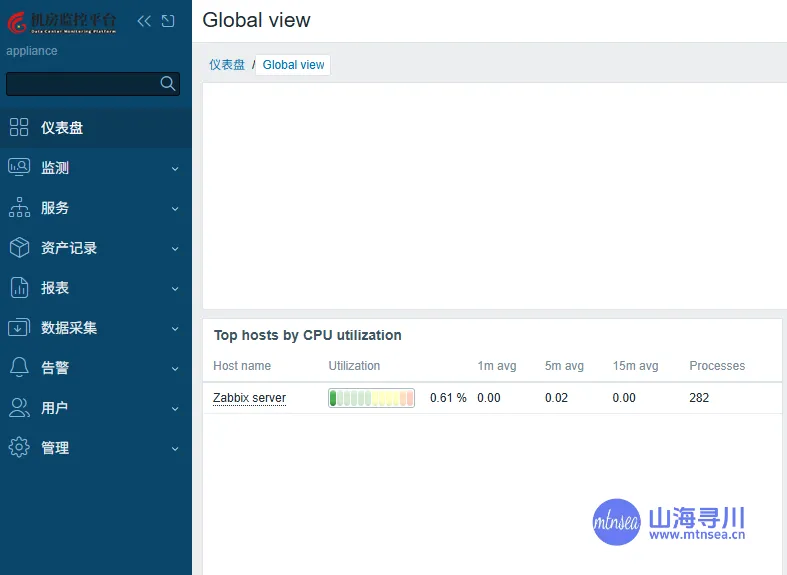Click the appliance label in sidebar
Image resolution: width=787 pixels, height=575 pixels.
[32, 51]
